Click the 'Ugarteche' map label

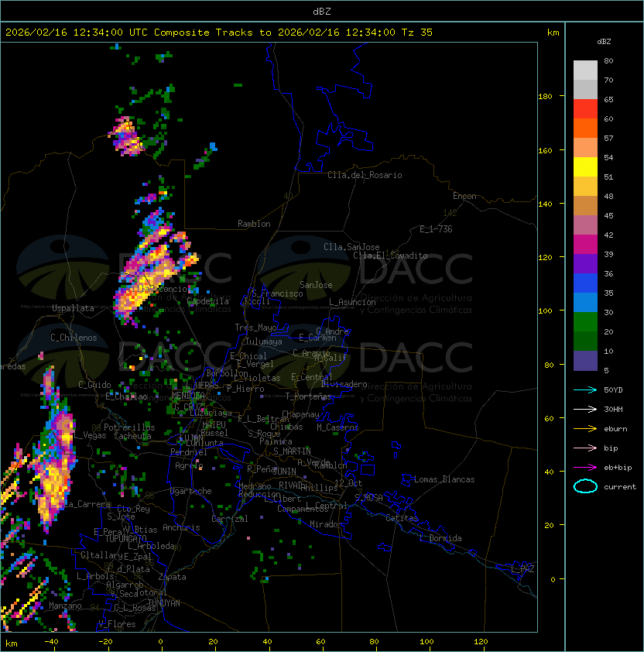tap(191, 491)
